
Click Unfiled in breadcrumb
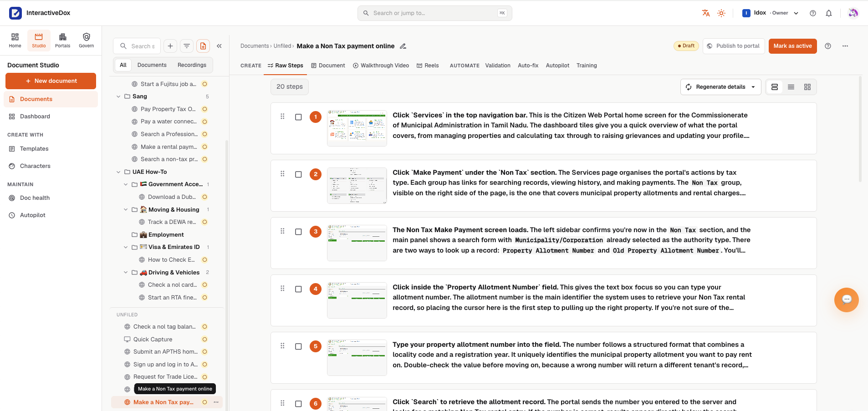(282, 46)
